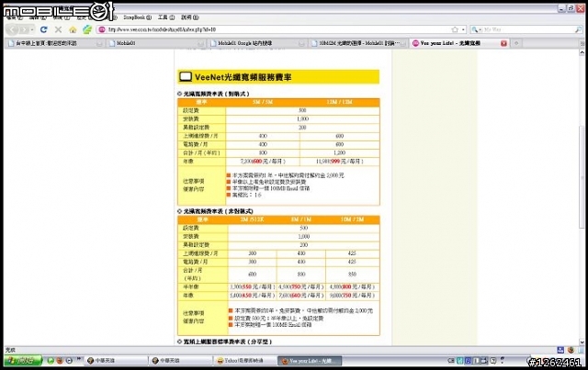Open history dropdown next to Forward button

point(32,29)
